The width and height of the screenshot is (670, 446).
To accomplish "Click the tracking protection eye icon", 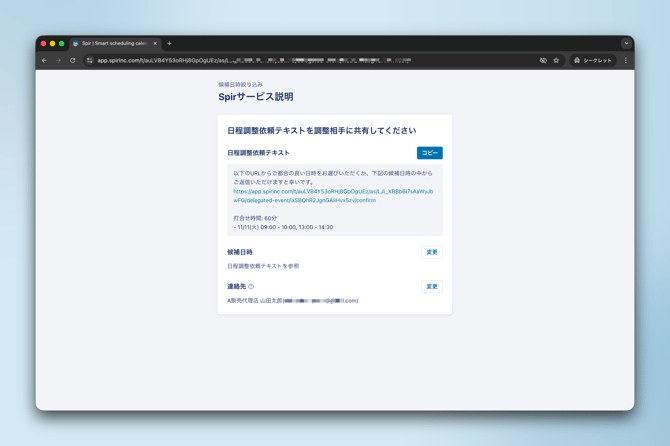I will [x=543, y=60].
